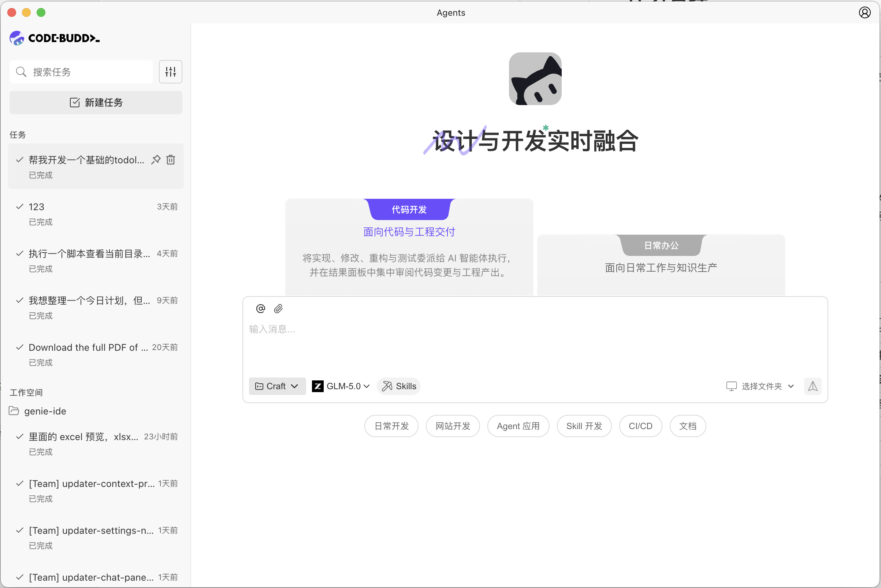The width and height of the screenshot is (881, 588).
Task: Open the @ mention selector in message input
Action: click(x=260, y=308)
